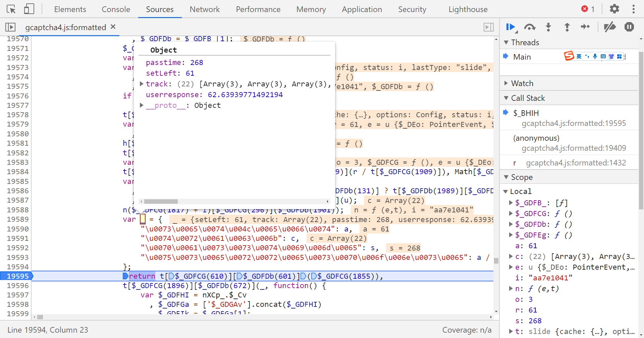Open the Sogou toolbox grid icon
Screen dimensions: 644x338
pos(619,56)
